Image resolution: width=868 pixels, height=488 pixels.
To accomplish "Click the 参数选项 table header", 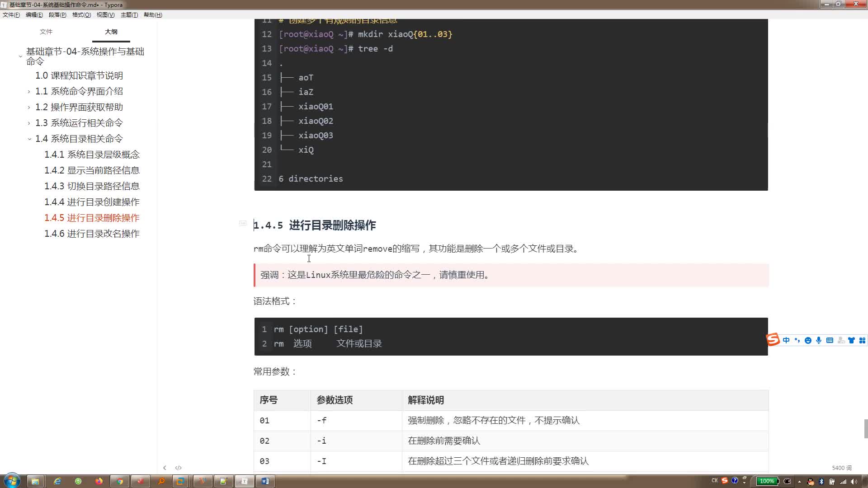I will pyautogui.click(x=356, y=400).
